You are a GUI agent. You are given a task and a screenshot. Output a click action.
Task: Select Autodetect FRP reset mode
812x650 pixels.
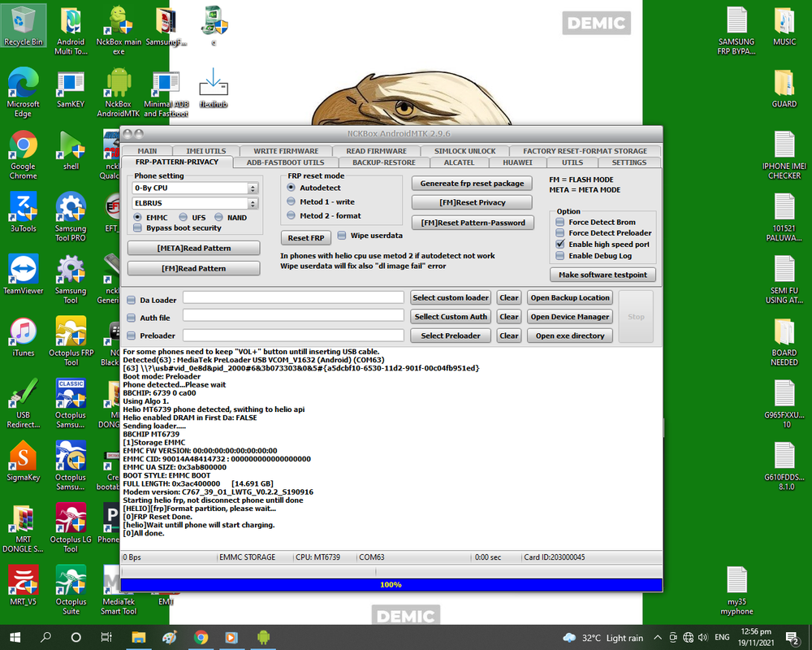pos(291,188)
